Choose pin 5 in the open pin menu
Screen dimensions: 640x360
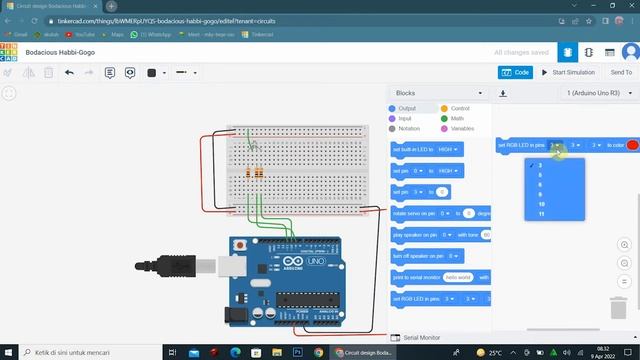[554, 175]
